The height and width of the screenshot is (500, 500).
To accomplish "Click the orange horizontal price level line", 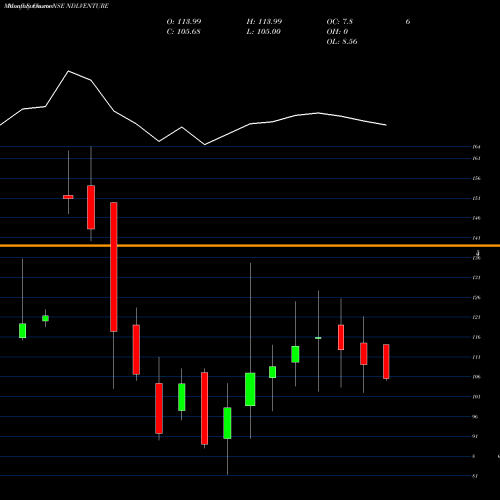I will tap(250, 246).
